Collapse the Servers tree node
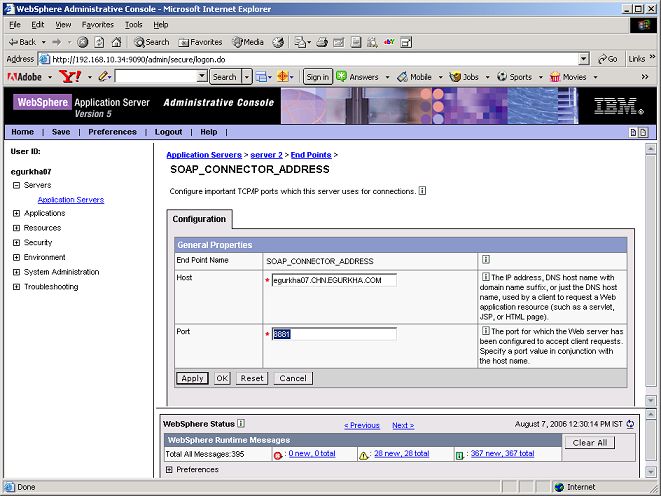Viewport: 661px width, 496px height. pos(16,185)
